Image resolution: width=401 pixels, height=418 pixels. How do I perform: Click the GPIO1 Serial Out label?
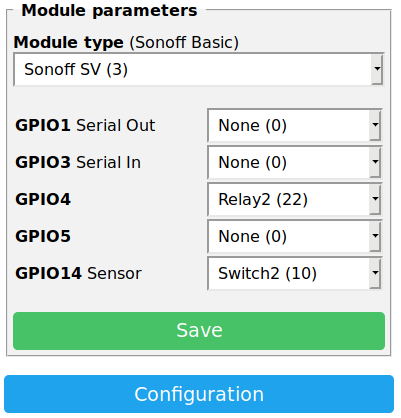tap(85, 126)
